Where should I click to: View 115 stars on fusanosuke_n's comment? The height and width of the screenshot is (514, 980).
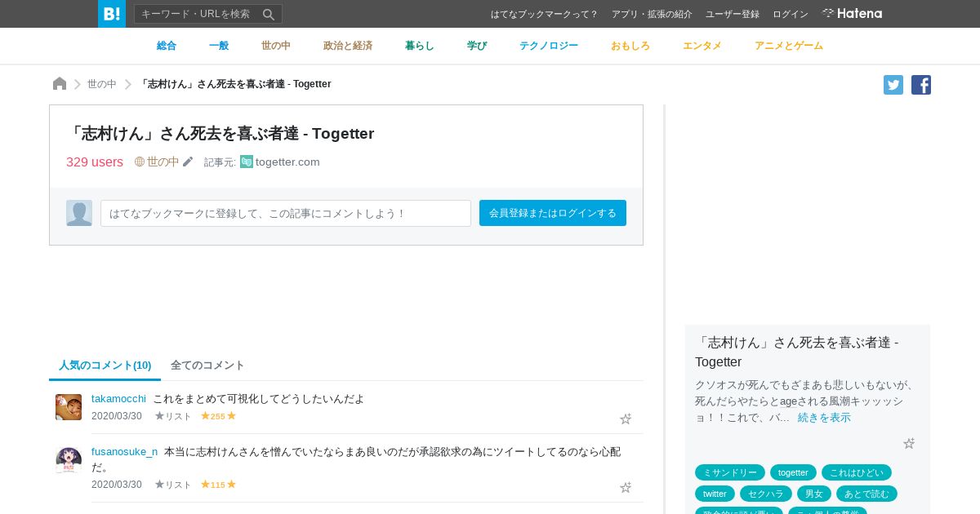click(218, 485)
